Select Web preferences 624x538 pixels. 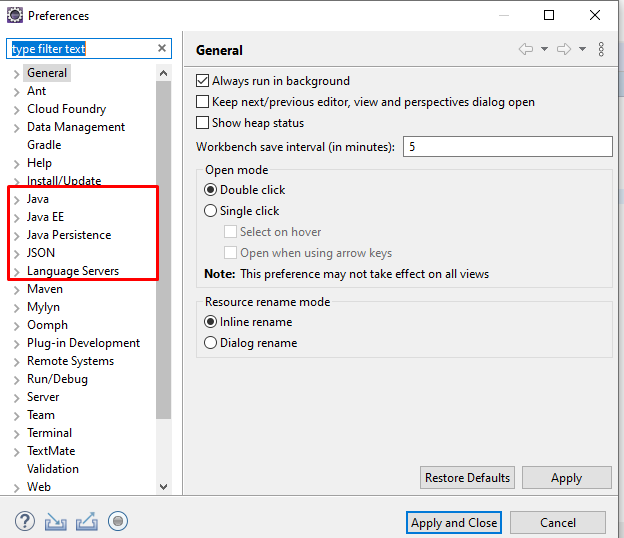(39, 487)
